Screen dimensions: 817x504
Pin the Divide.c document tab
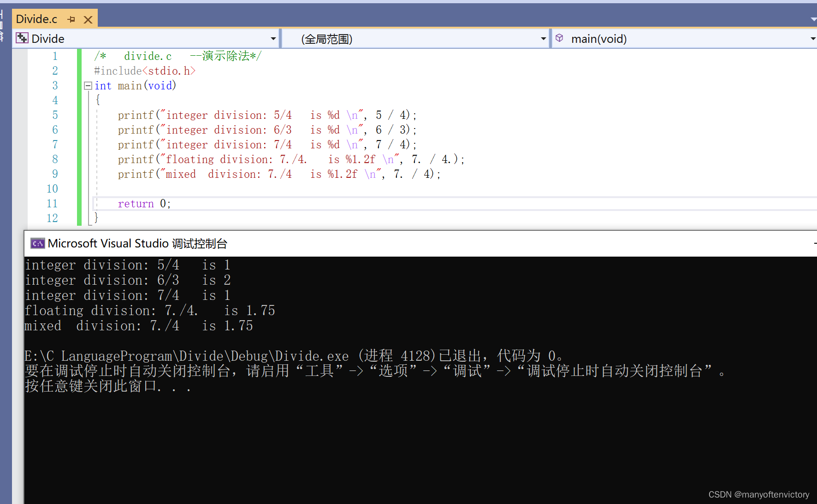tap(71, 19)
